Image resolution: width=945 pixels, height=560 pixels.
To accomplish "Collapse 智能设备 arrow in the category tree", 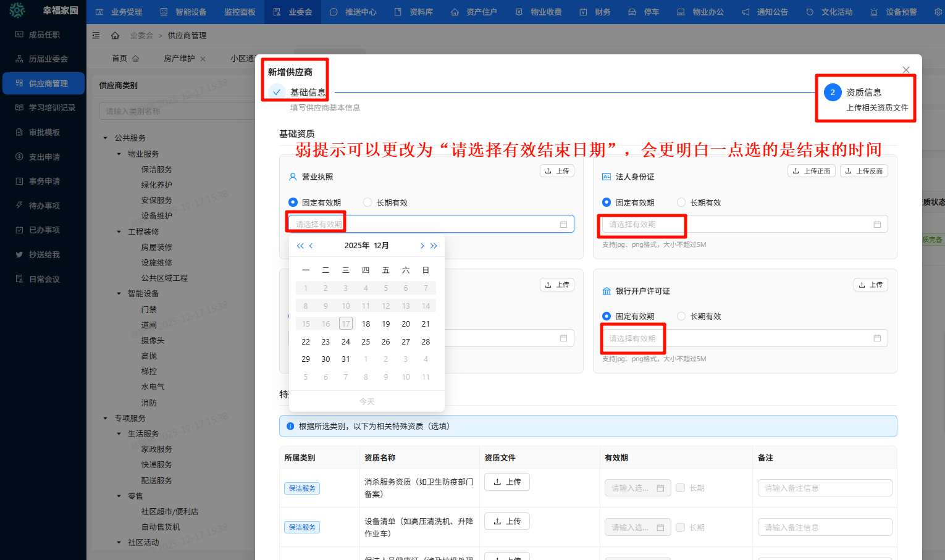I will click(x=119, y=293).
